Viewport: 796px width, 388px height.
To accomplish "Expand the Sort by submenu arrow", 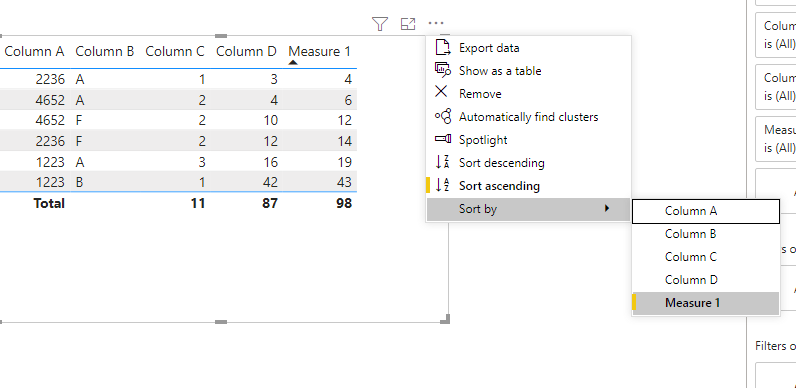I will (607, 208).
